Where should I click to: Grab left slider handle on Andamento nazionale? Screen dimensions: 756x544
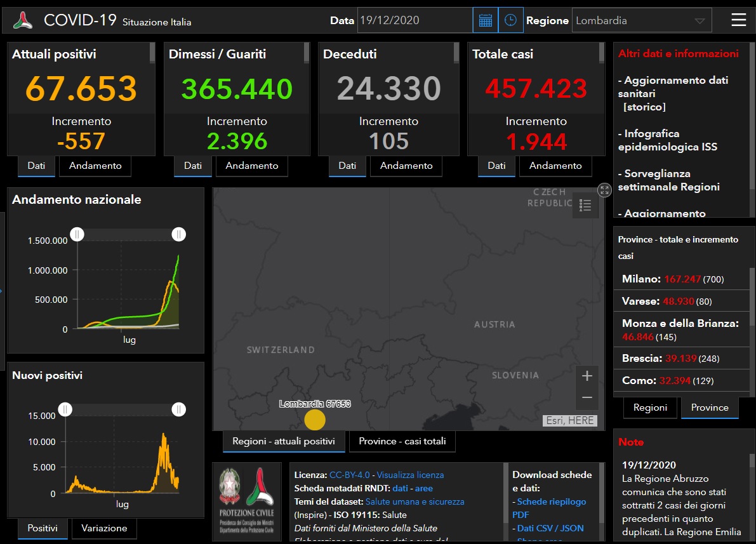[77, 234]
